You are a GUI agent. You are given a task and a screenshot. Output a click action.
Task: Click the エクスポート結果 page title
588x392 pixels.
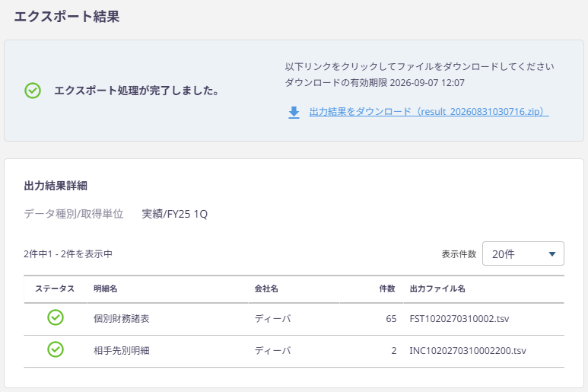[x=67, y=17]
